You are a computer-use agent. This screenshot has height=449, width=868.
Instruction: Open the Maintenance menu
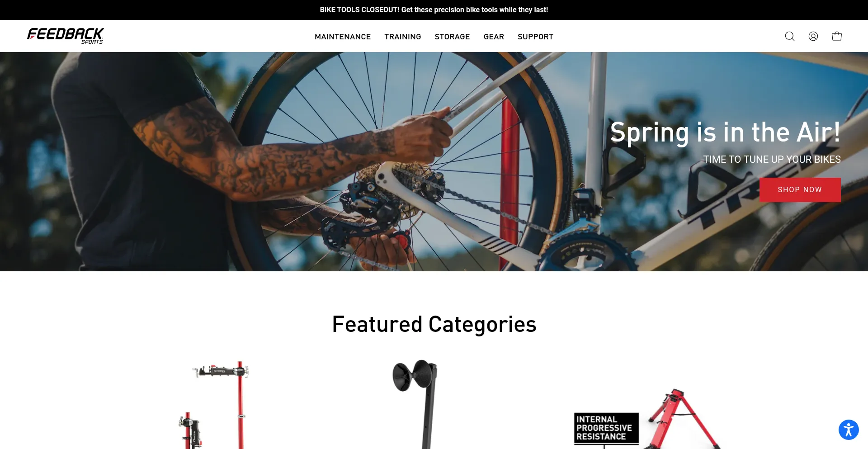coord(343,37)
